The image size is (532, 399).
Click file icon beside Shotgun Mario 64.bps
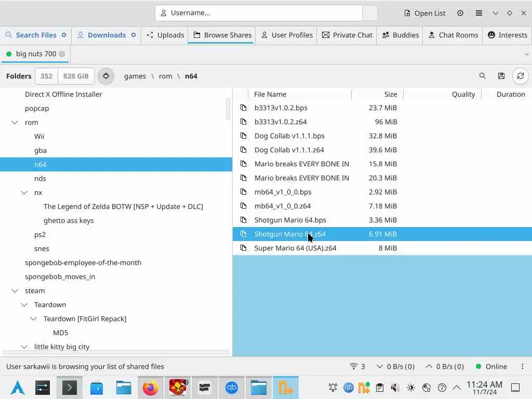[243, 220]
